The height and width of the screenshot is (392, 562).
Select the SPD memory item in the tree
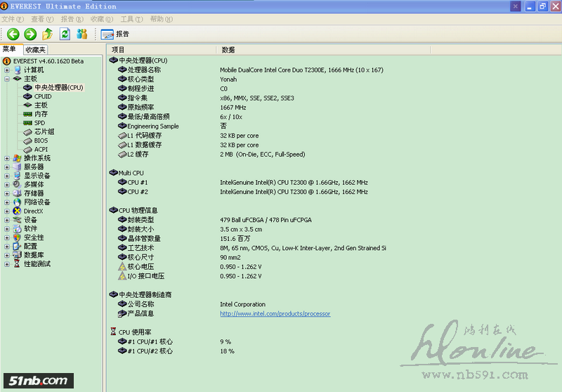click(39, 123)
